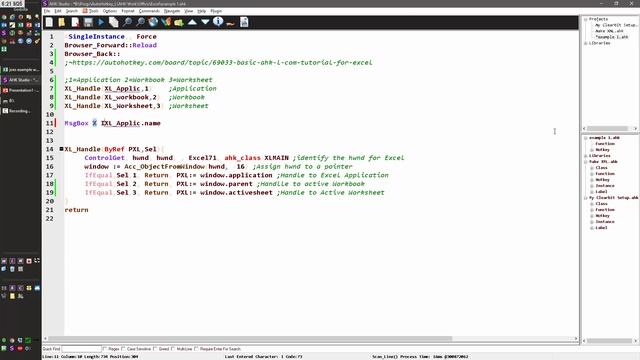
Task: Select example 1.ahk in Projects tree
Action: click(x=611, y=37)
